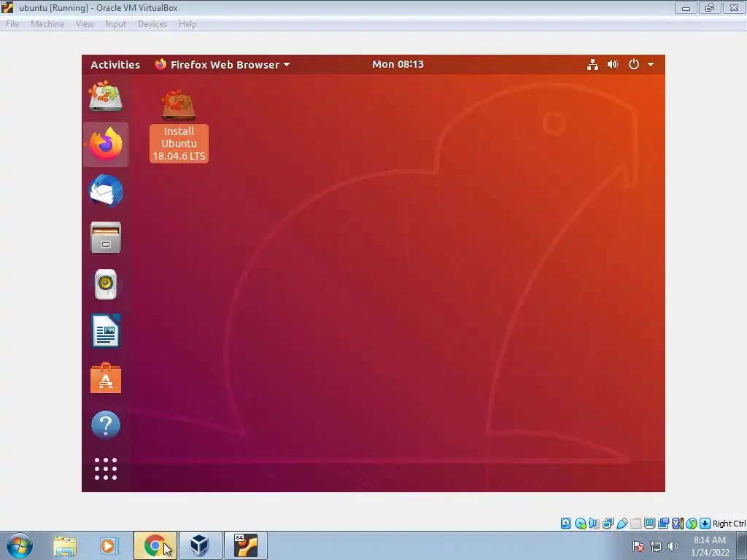The width and height of the screenshot is (747, 560).
Task: Open Windows Media Player taskbar icon
Action: click(109, 545)
